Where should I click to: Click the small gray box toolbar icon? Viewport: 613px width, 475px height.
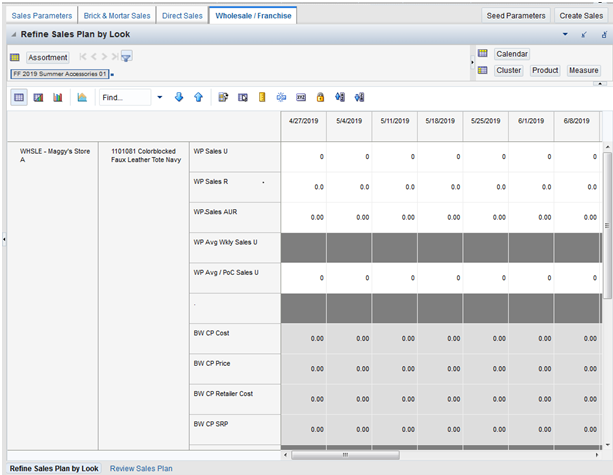point(301,97)
